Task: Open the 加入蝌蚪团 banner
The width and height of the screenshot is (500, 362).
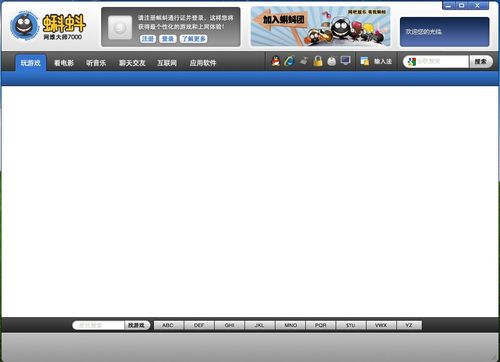Action: click(x=320, y=27)
